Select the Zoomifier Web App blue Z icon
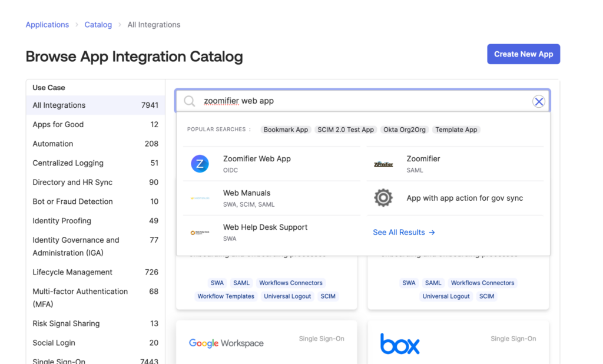The height and width of the screenshot is (364, 603). (200, 164)
